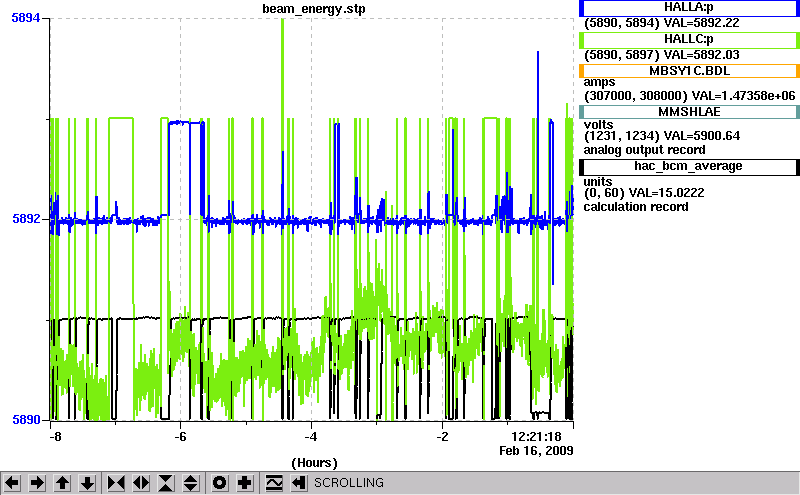Select the MBSY1C.BDL curve legend

point(689,71)
